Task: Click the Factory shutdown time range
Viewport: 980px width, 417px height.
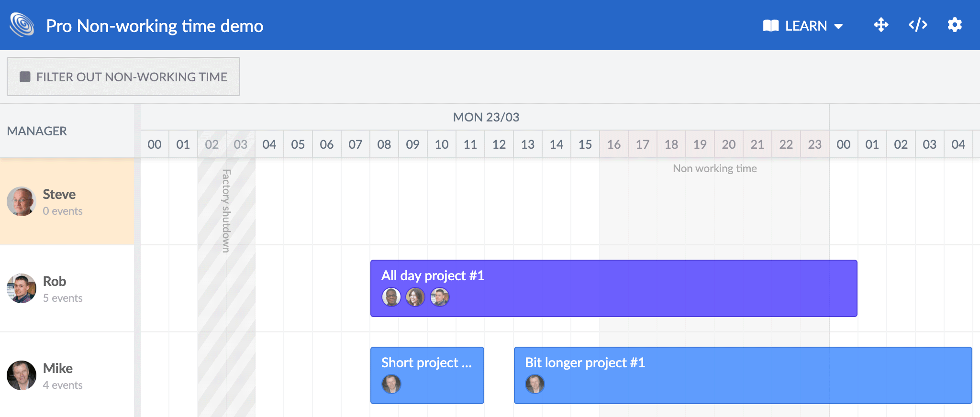Action: (x=226, y=210)
